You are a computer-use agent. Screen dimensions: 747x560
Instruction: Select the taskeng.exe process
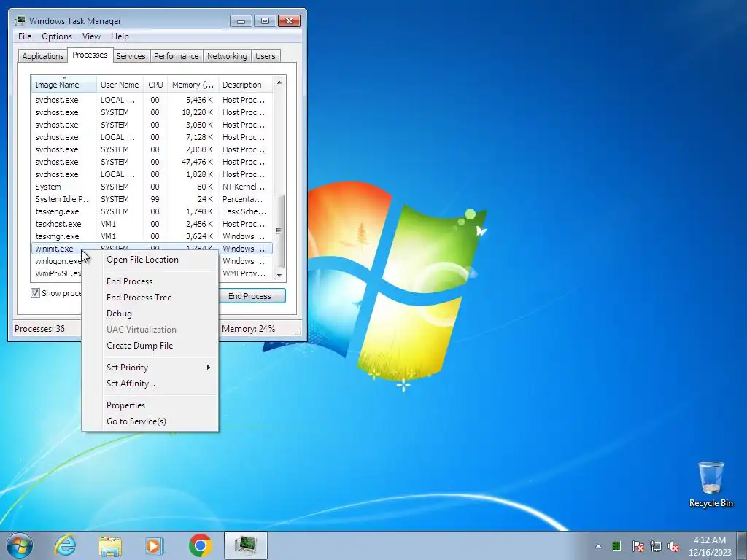[x=152, y=211]
